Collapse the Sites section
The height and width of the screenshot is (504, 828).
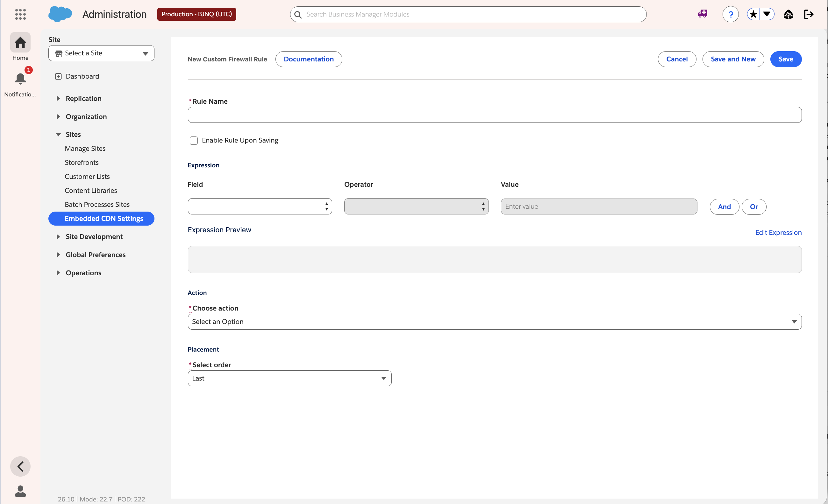click(x=58, y=134)
